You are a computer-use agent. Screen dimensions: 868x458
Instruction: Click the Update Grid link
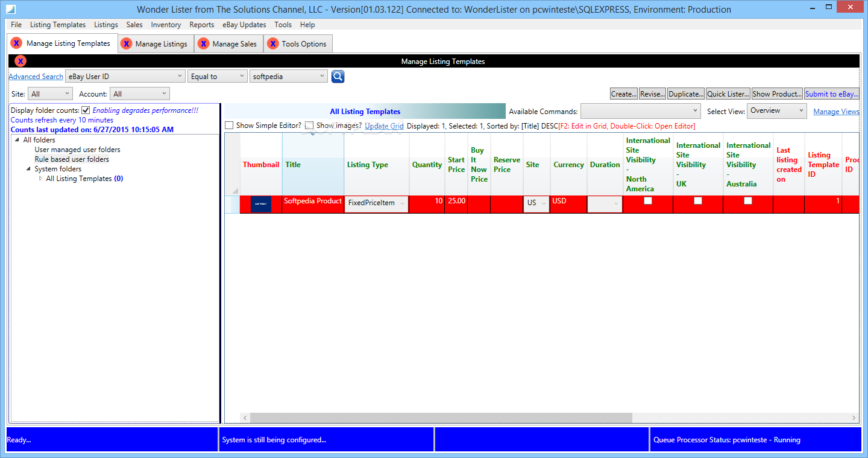pyautogui.click(x=384, y=126)
